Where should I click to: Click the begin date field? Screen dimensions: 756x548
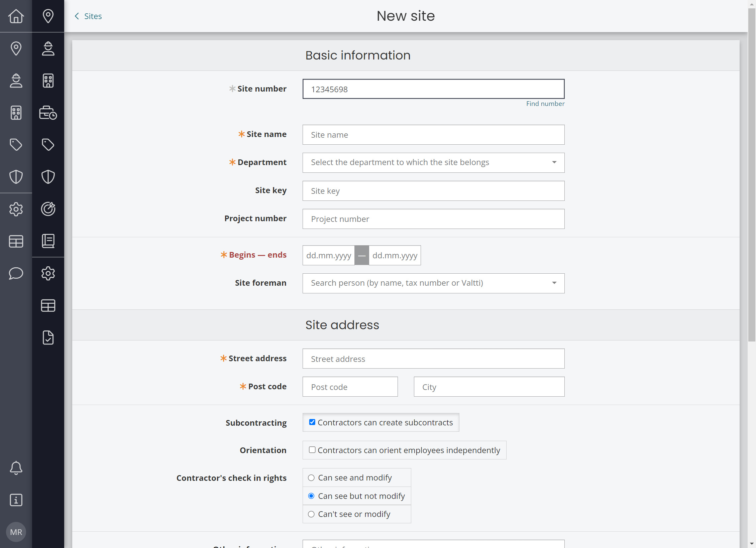click(x=328, y=255)
